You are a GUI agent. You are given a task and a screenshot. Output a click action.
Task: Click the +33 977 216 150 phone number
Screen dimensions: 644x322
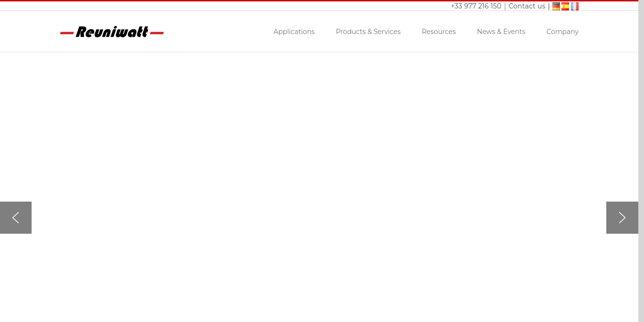[476, 6]
